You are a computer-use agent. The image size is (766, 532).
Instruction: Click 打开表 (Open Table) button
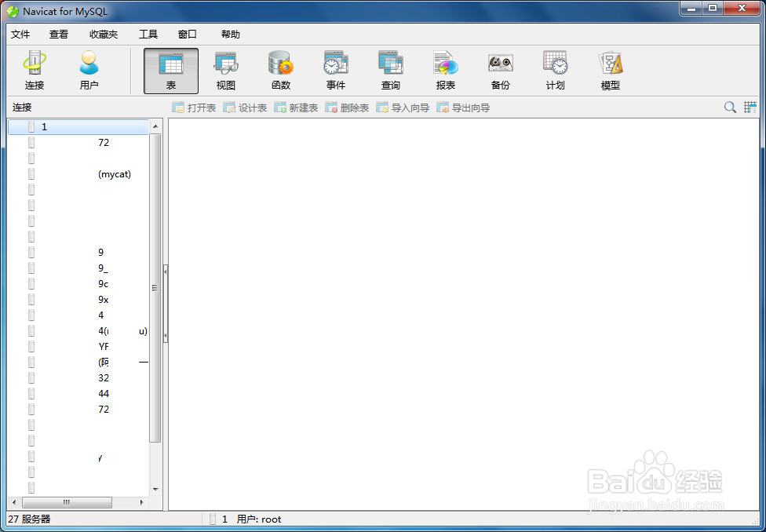tap(194, 108)
